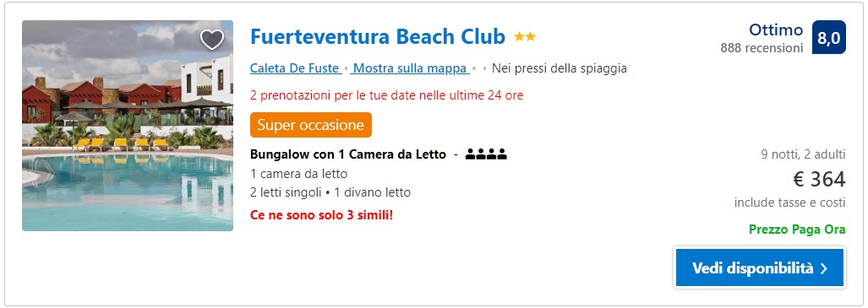This screenshot has width=868, height=308.
Task: Click Vedi disponibilità button
Action: point(760,267)
